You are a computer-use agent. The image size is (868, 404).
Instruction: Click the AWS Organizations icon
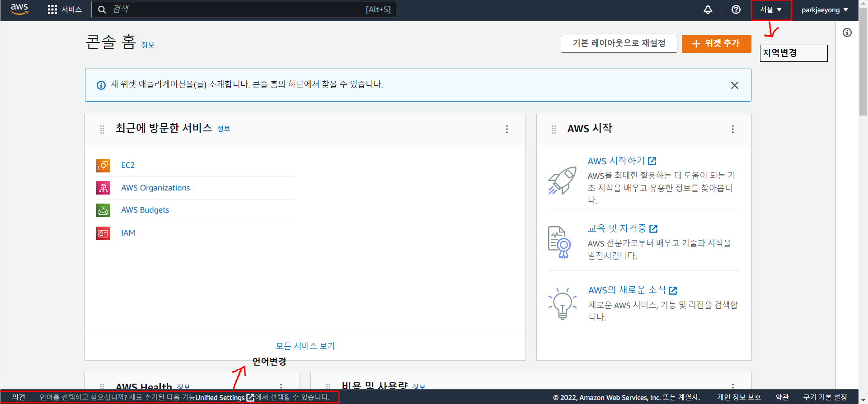103,188
